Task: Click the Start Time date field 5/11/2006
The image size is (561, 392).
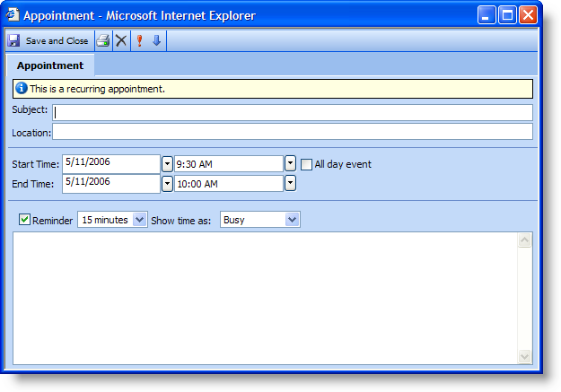Action: [111, 164]
